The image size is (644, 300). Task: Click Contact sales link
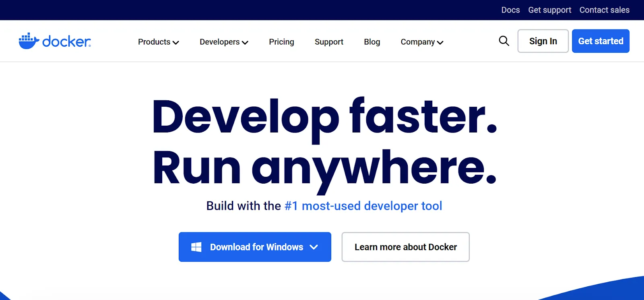pos(604,10)
